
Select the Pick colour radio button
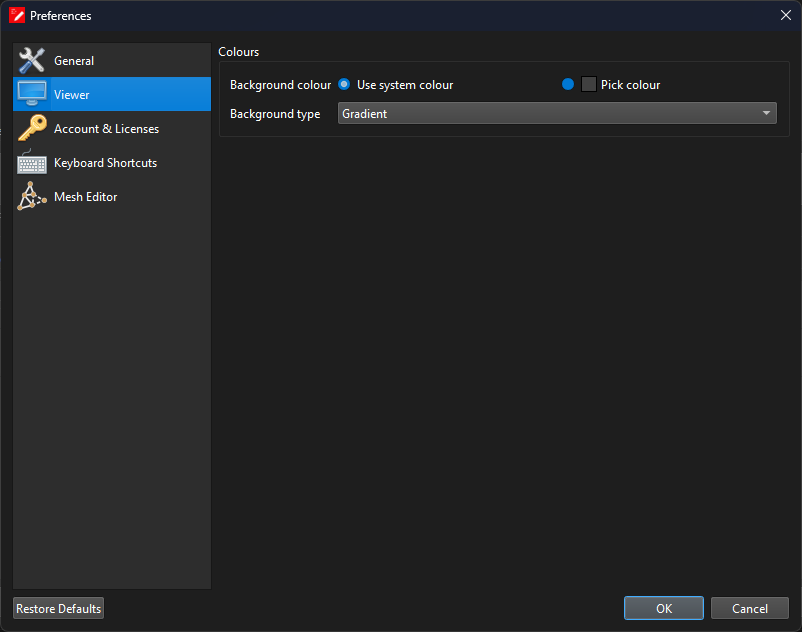568,84
